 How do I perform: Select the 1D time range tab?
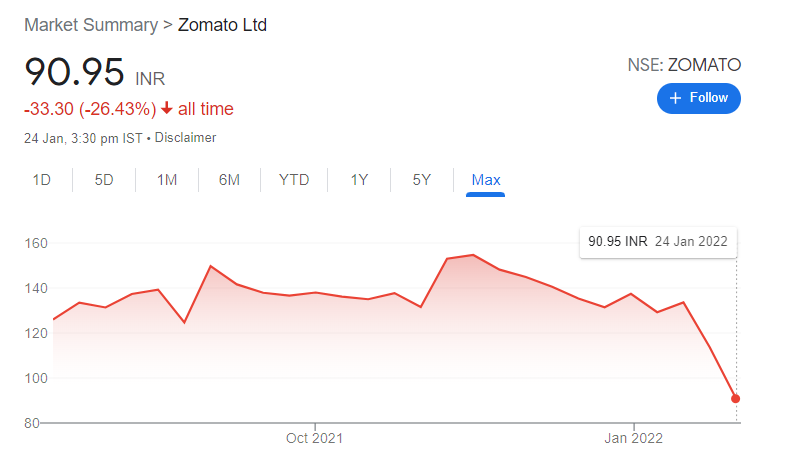(42, 180)
